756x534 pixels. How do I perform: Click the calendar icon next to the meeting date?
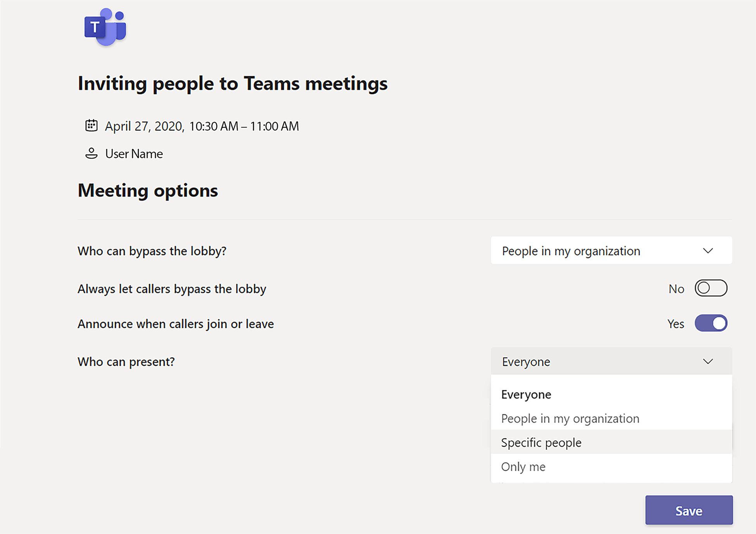pyautogui.click(x=91, y=126)
